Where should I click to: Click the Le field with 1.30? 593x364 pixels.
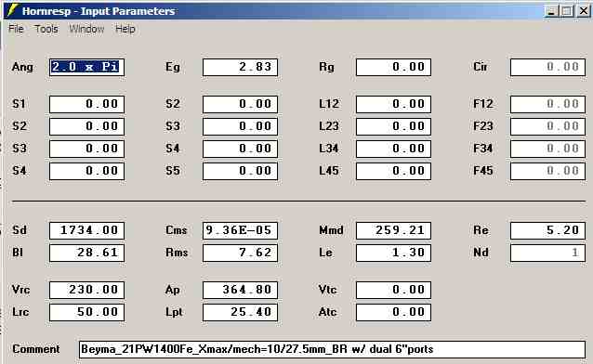click(x=393, y=253)
